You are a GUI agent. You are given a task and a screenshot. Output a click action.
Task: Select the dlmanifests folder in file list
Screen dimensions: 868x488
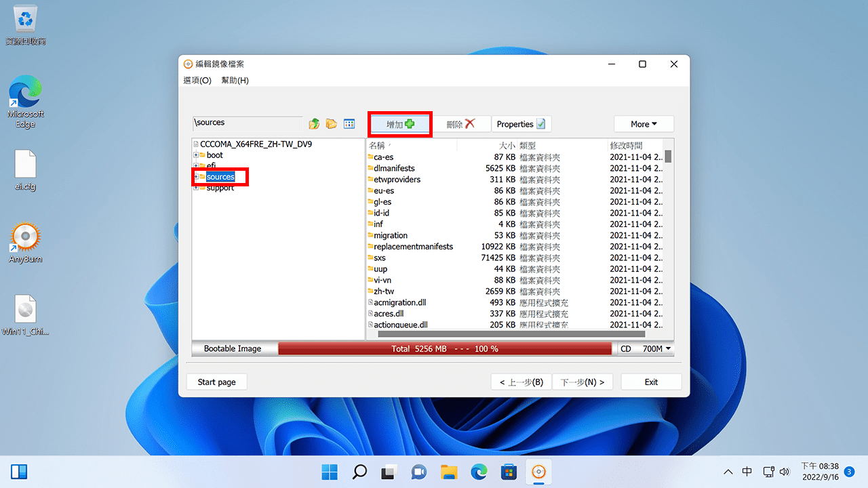coord(394,169)
